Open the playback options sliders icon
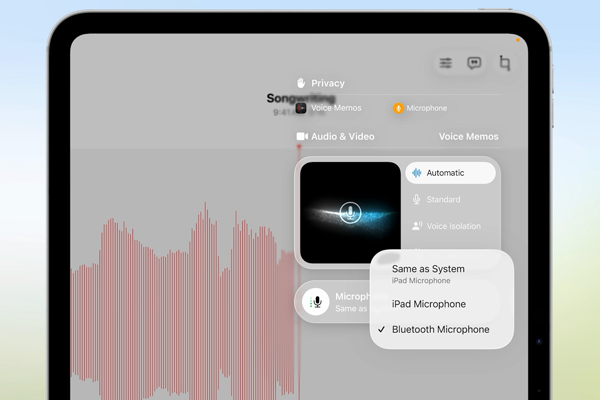600x400 pixels. click(445, 63)
